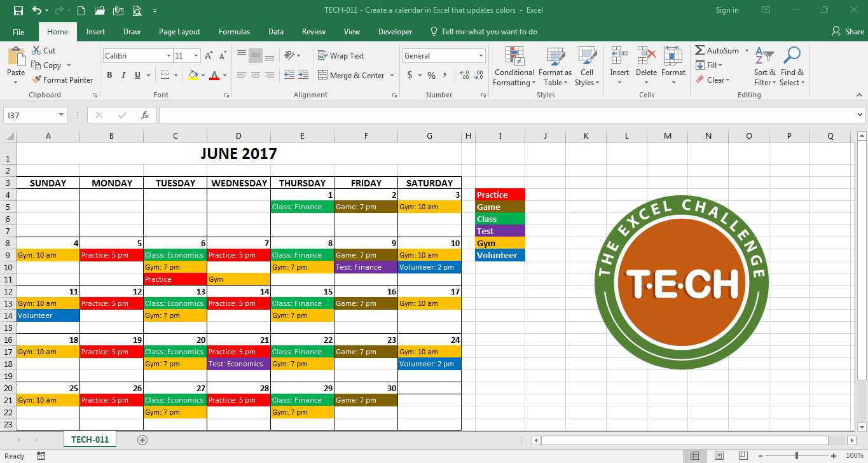The height and width of the screenshot is (463, 868).
Task: Switch to the Formulas tab
Action: 234,32
